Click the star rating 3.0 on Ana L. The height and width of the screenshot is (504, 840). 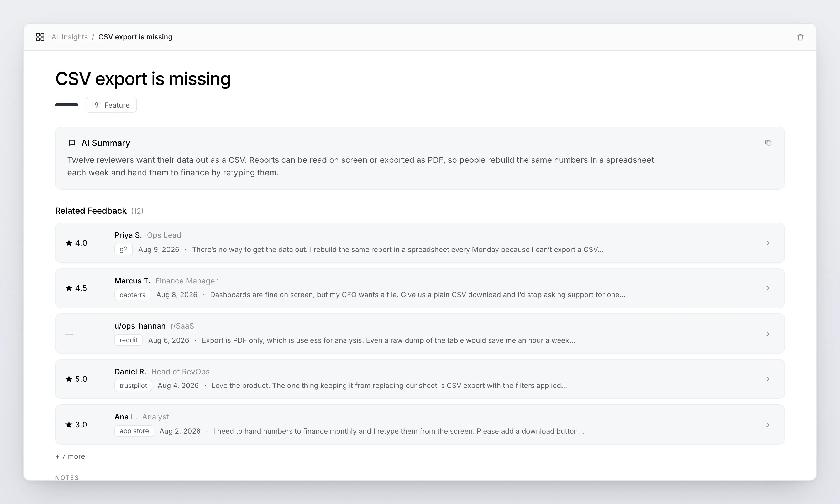coord(76,424)
